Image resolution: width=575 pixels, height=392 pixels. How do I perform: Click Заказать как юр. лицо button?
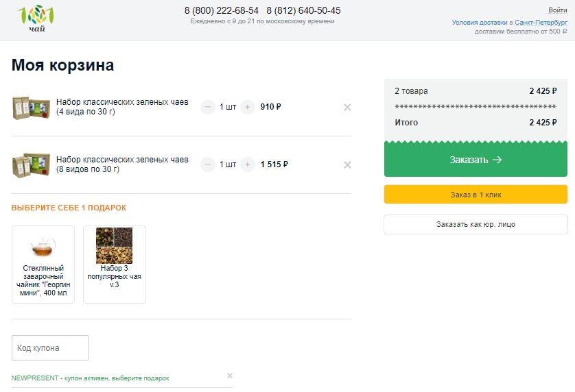476,225
